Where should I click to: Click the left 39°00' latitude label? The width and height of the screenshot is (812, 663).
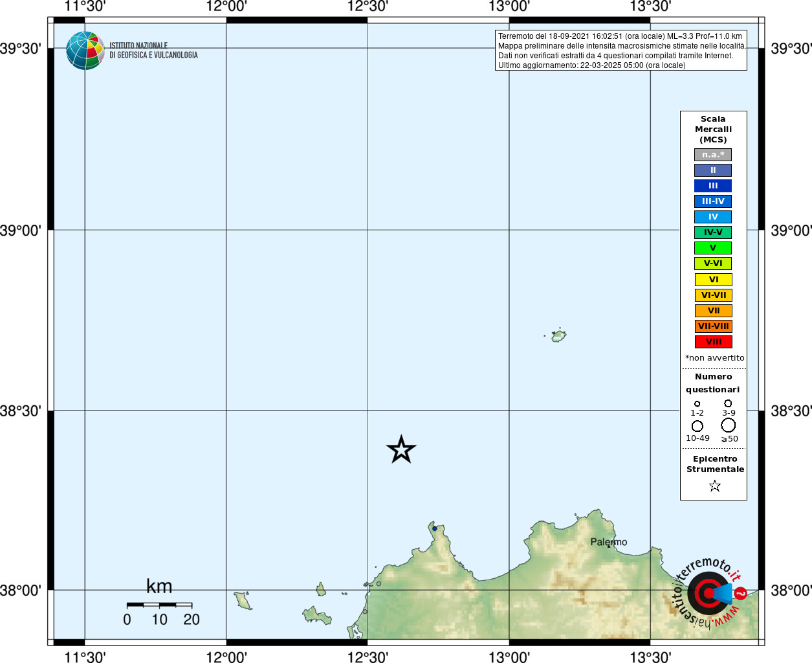(20, 230)
